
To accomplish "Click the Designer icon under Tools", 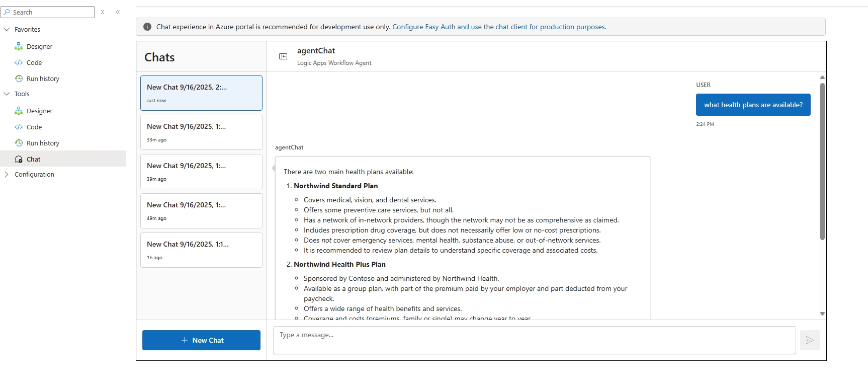I will point(19,111).
